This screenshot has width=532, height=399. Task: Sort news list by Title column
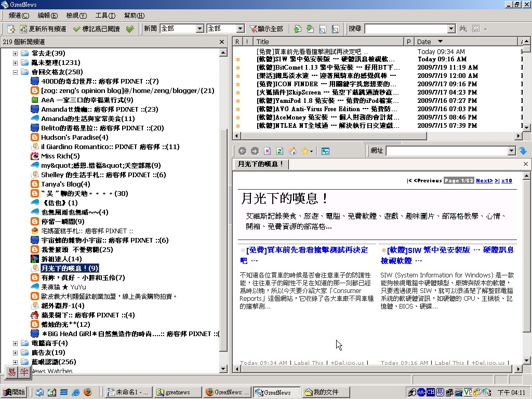pyautogui.click(x=328, y=42)
